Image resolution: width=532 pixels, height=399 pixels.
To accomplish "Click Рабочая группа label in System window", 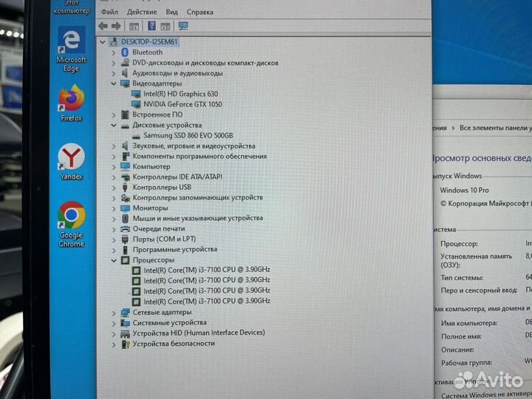I will (466, 363).
